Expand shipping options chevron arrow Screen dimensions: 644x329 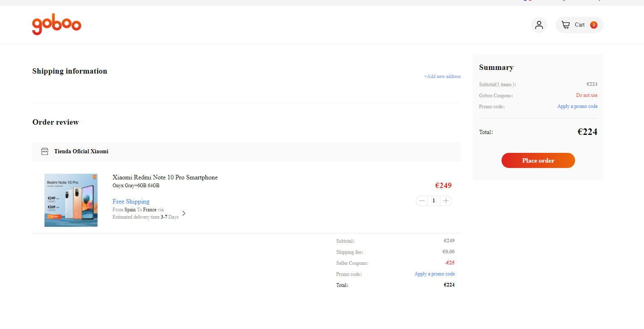click(184, 213)
